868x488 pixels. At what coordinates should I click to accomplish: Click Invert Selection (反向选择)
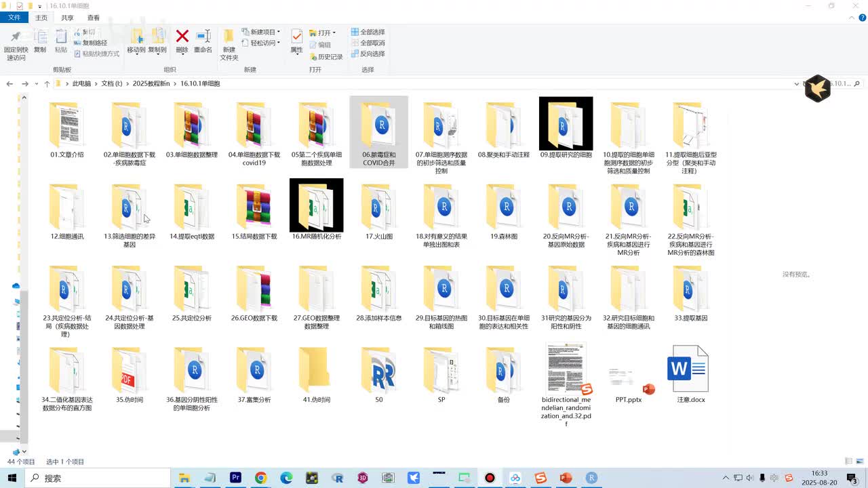click(x=368, y=54)
